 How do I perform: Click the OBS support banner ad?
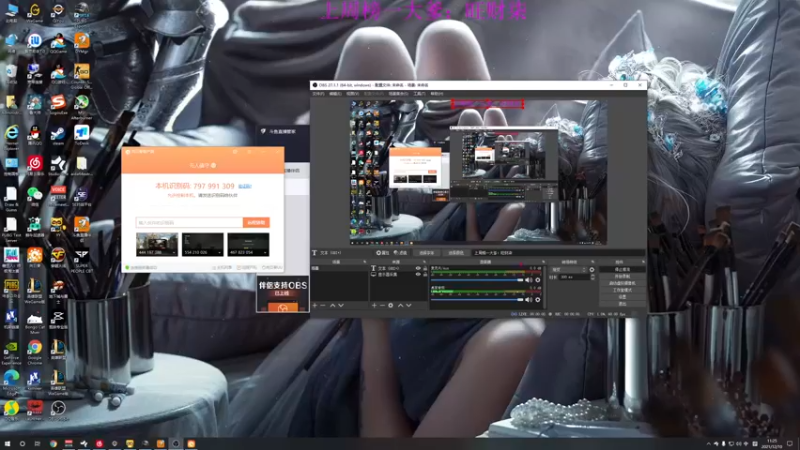tap(283, 293)
